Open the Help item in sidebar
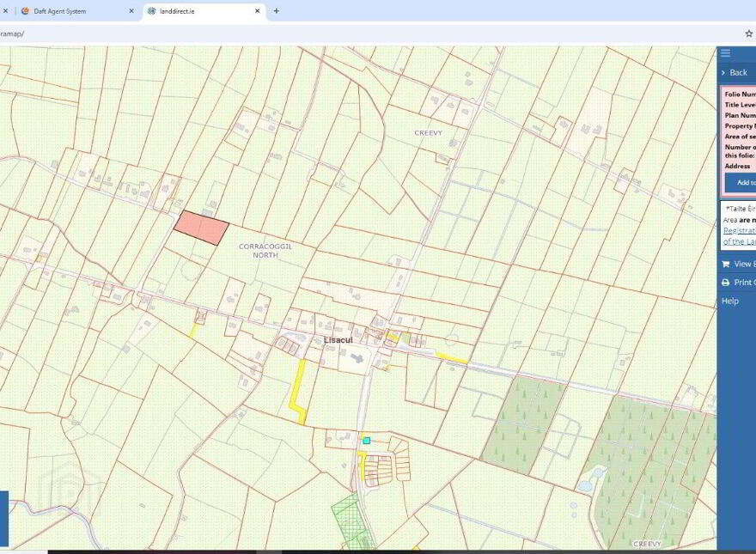The image size is (756, 554). pyautogui.click(x=730, y=301)
